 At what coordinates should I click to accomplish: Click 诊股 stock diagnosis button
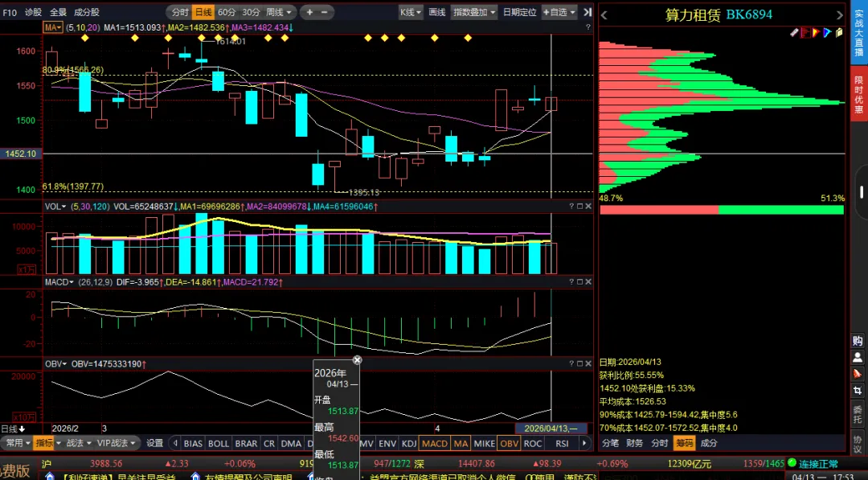[x=33, y=12]
